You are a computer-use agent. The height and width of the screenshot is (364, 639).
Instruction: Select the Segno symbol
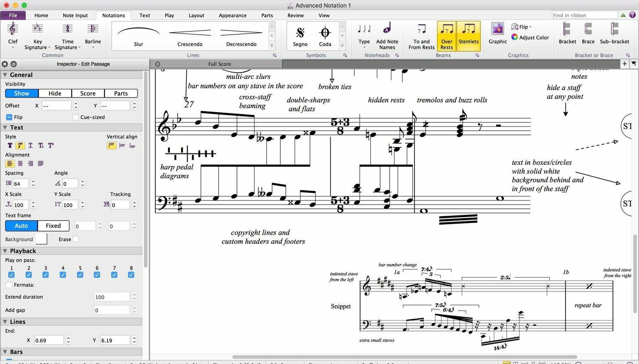coord(300,33)
